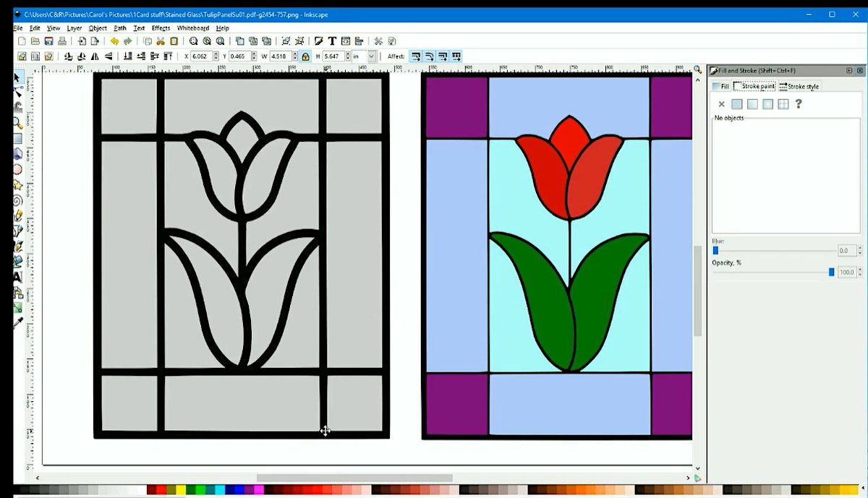Click the Opacity slider handle

click(x=831, y=272)
